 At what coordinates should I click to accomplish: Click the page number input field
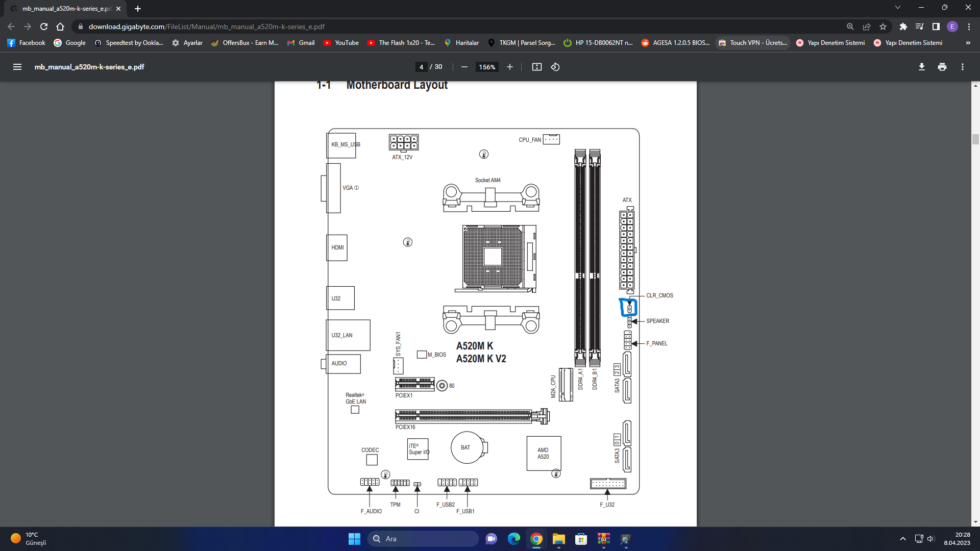click(421, 67)
